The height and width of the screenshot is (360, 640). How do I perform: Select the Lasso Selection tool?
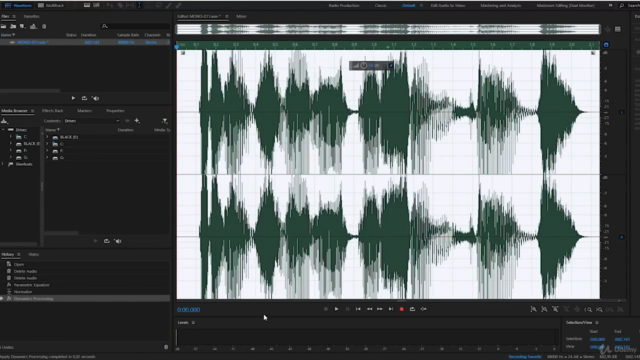pos(159,5)
